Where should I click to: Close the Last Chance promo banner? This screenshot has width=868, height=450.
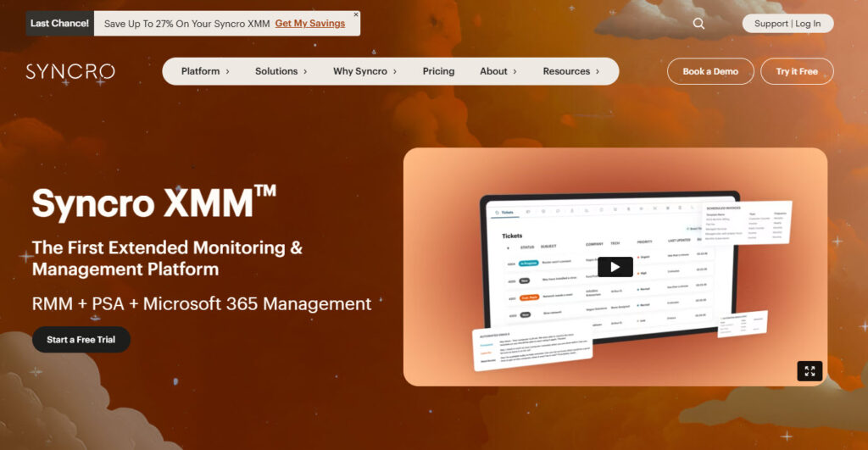point(356,14)
